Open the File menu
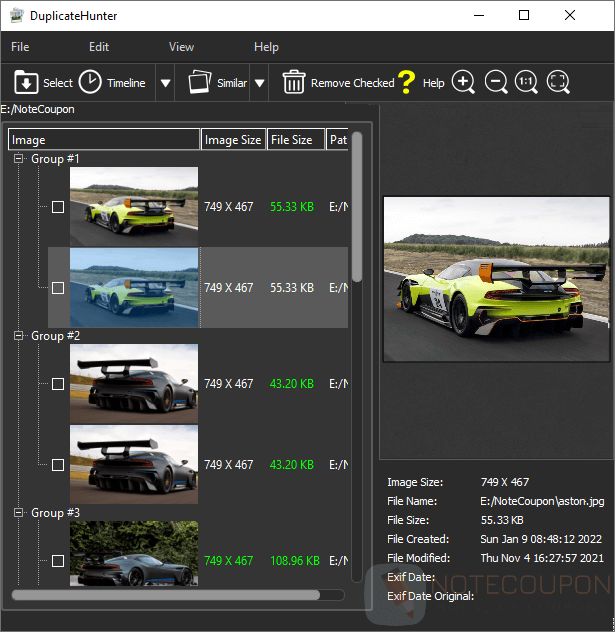Viewport: 615px width, 632px height. pos(20,47)
